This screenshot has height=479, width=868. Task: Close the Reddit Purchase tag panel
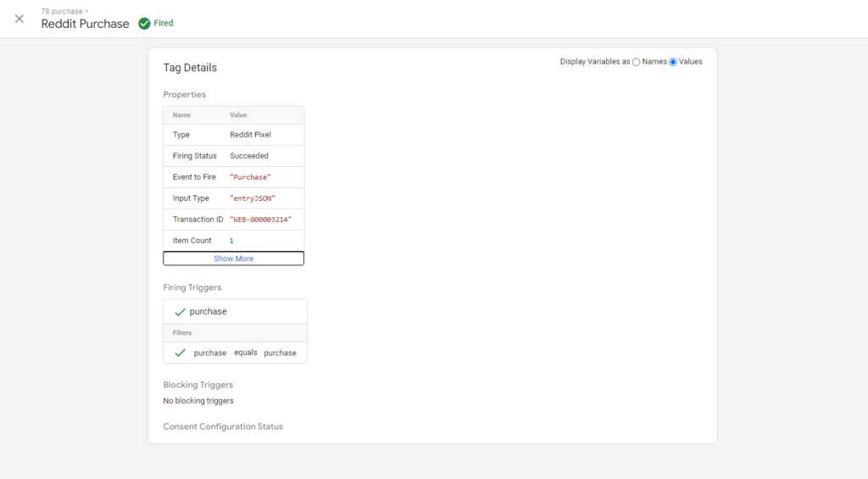point(19,19)
